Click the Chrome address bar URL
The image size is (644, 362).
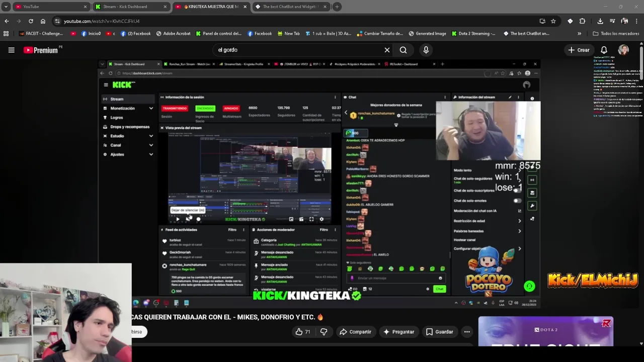tap(102, 21)
